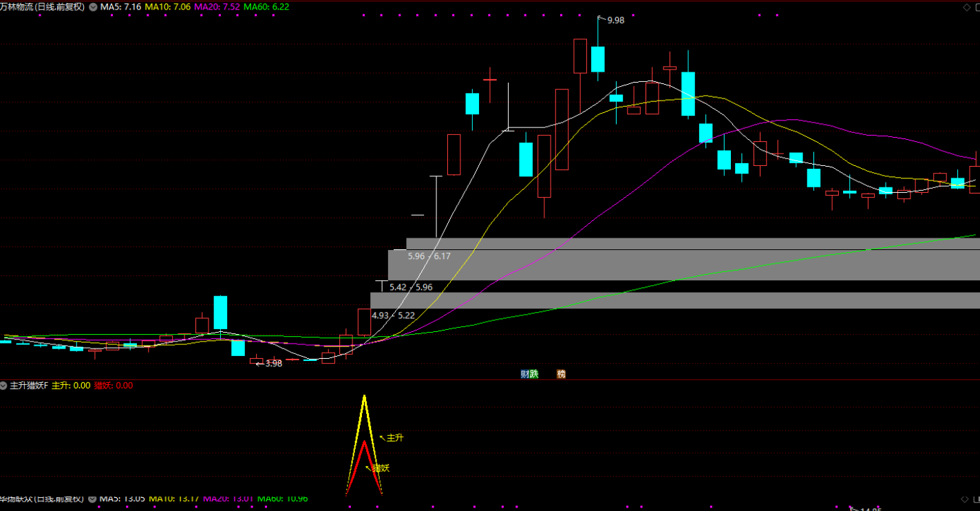
Task: Expand the 万林物流 main chart indicator dropdown
Action: pos(93,7)
